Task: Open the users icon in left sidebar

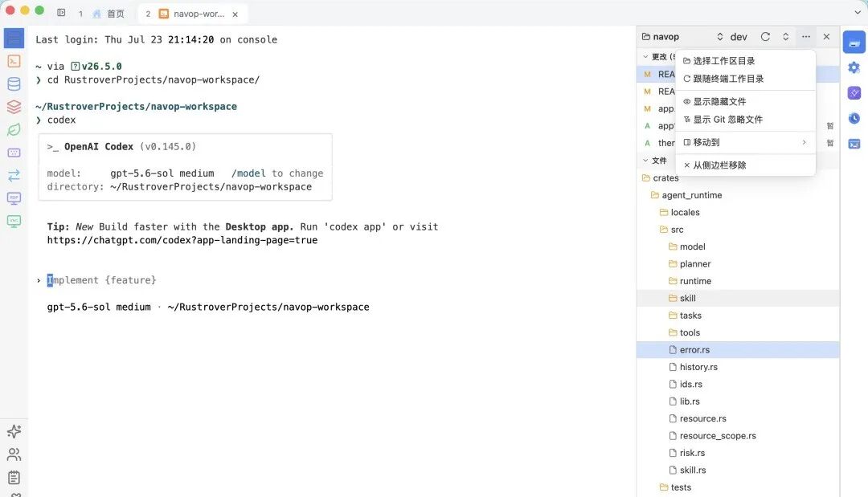Action: click(x=14, y=454)
